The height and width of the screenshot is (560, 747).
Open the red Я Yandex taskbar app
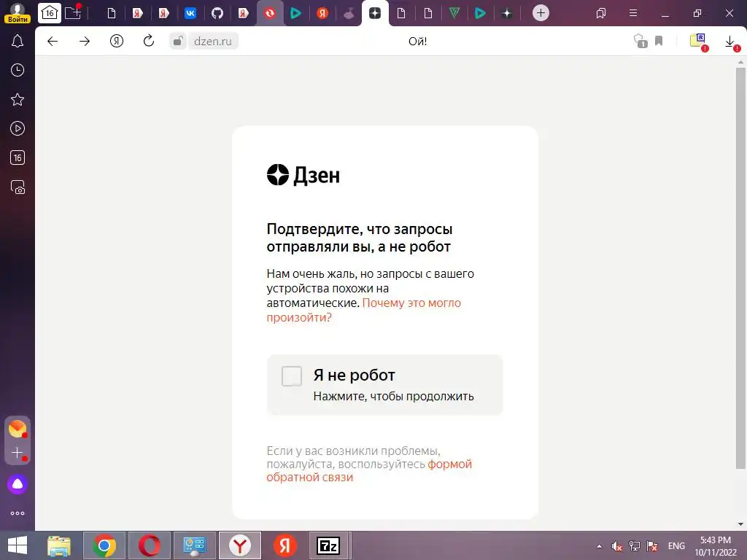tap(285, 545)
